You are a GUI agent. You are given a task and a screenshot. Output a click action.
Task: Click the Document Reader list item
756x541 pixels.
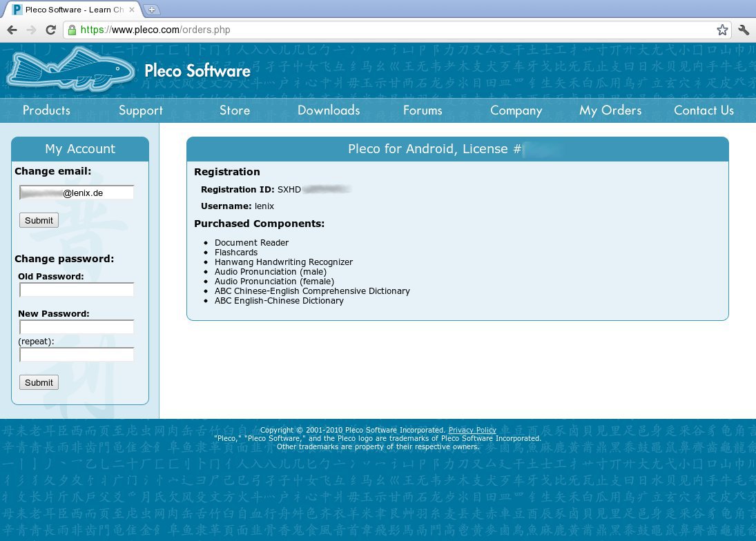[x=252, y=243]
